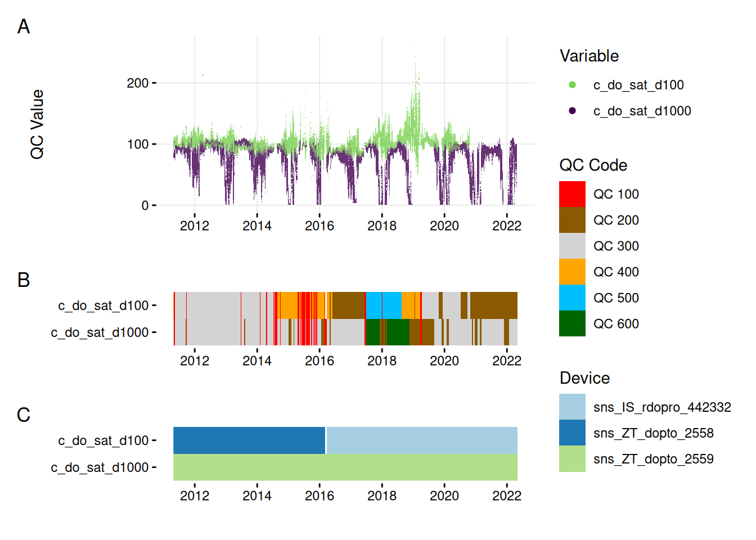Click the sns_ZT_dopto_2558 device swatch

(572, 433)
